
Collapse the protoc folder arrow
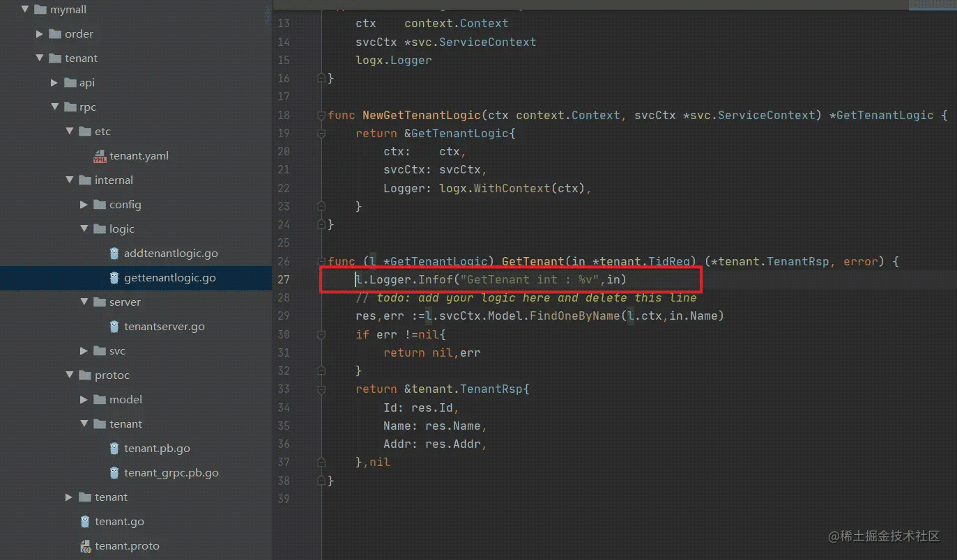tap(69, 375)
